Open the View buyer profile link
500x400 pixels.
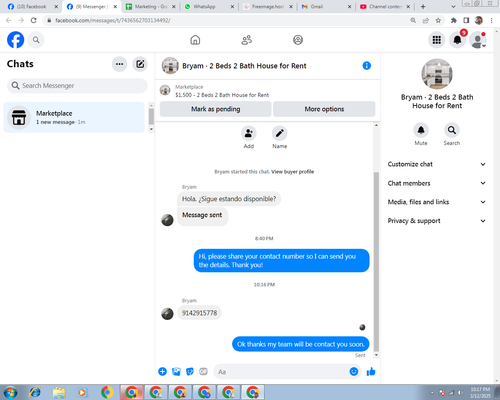coord(293,172)
